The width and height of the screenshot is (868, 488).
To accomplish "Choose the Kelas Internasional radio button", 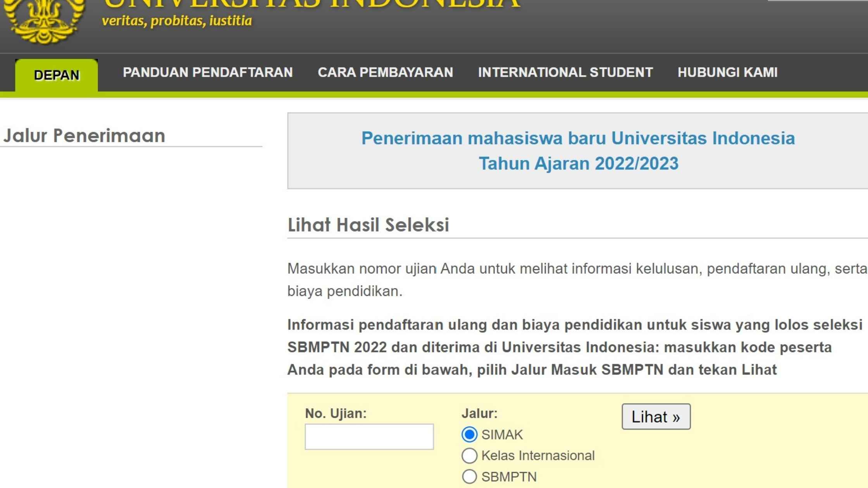I will pyautogui.click(x=469, y=456).
